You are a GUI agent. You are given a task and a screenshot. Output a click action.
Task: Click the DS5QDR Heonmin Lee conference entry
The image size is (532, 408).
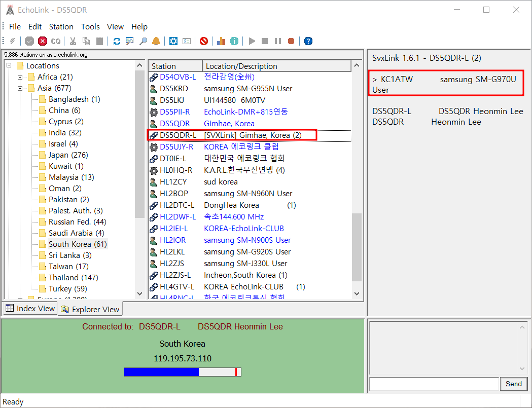coord(447,111)
